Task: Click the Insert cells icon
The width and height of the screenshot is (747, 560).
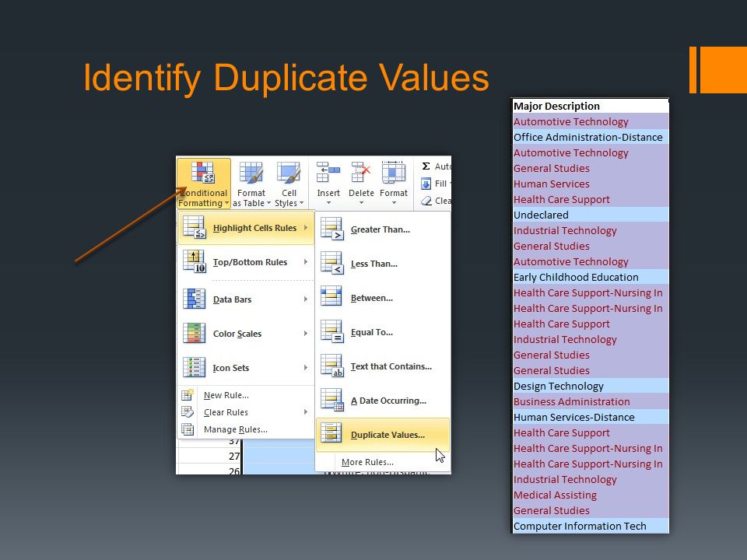Action: [328, 173]
